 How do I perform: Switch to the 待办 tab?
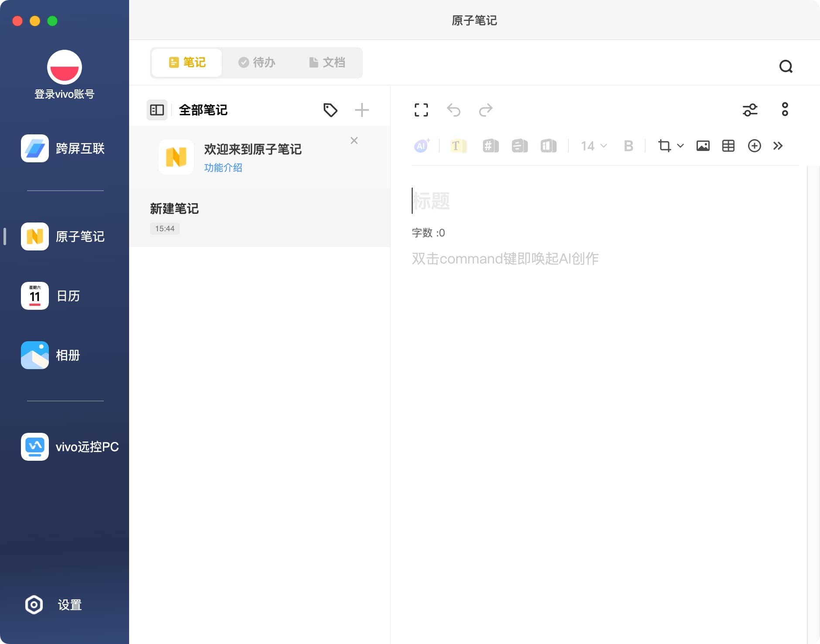click(x=257, y=62)
